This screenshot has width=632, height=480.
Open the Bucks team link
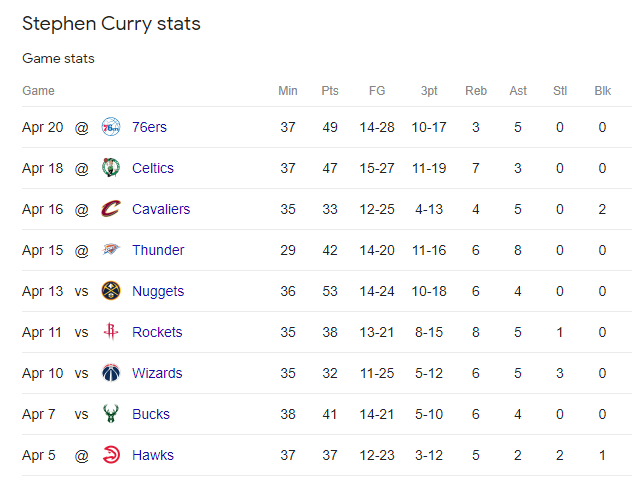(x=151, y=414)
